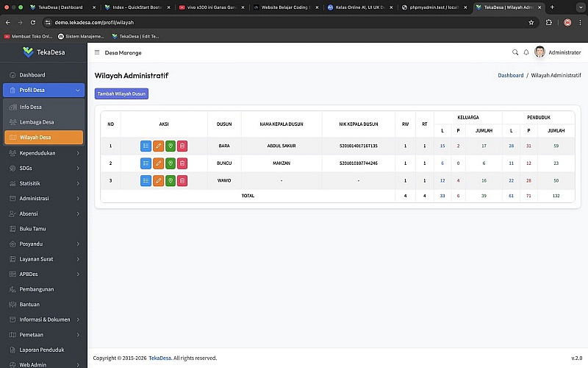Edit dusun WAWO using the orange pencil icon
Viewport: 588px width, 368px height.
point(158,180)
